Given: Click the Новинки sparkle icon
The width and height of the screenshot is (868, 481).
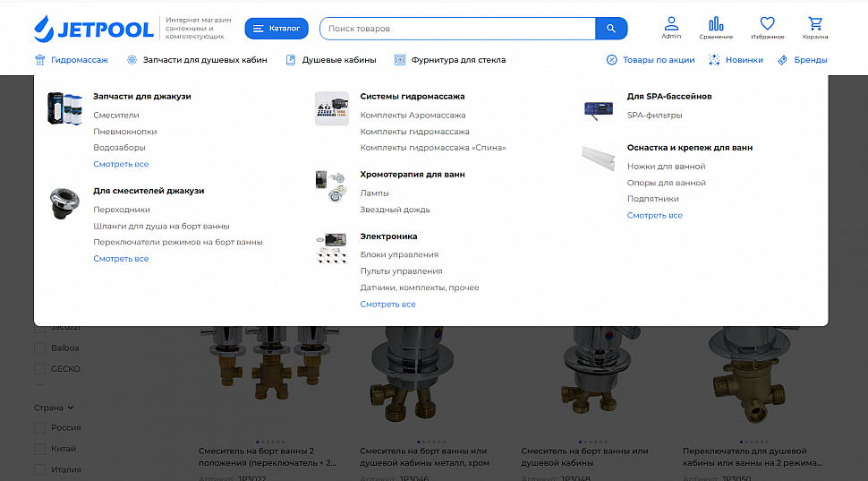Looking at the screenshot, I should [x=714, y=60].
